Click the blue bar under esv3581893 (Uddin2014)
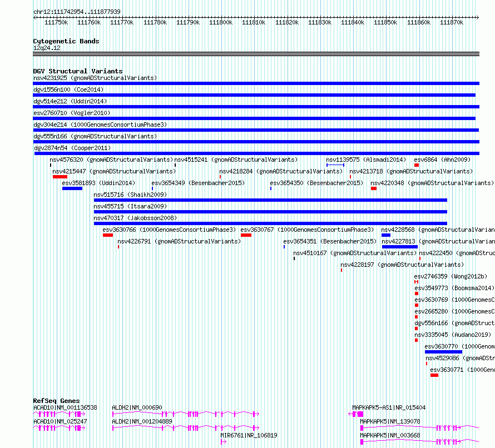 (x=72, y=188)
